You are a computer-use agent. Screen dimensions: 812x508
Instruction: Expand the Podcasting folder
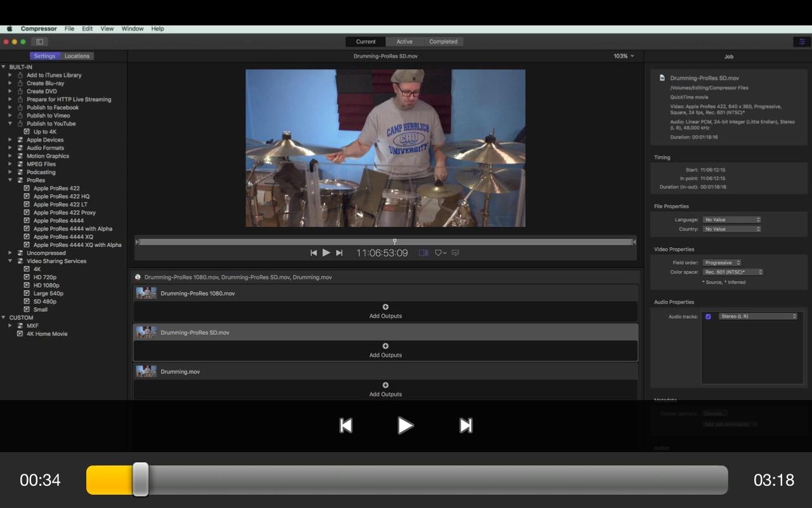pos(10,172)
